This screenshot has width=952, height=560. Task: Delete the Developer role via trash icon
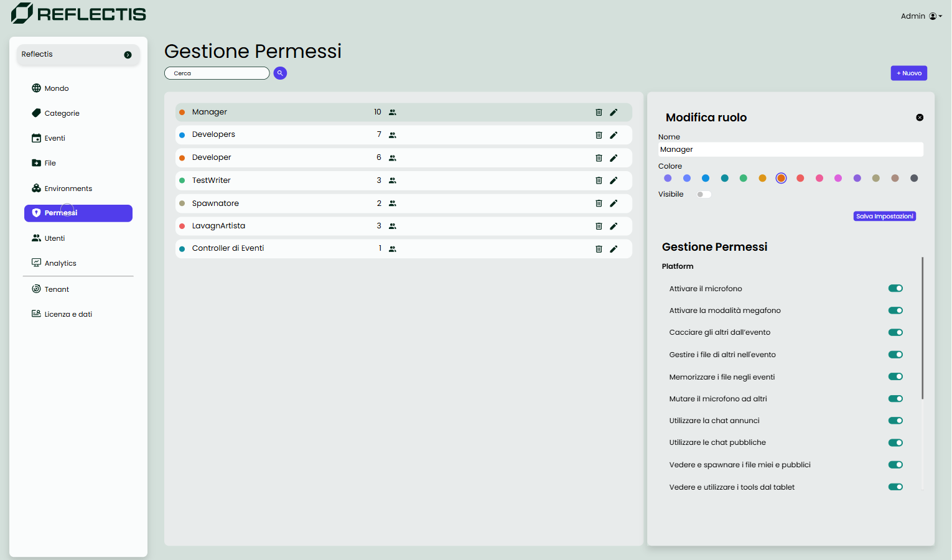pos(599,157)
